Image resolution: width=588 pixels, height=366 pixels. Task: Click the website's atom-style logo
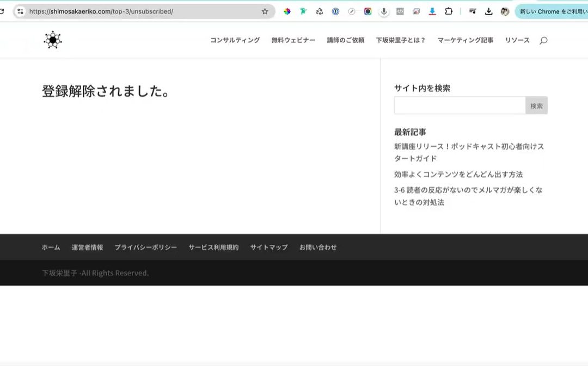pos(52,40)
